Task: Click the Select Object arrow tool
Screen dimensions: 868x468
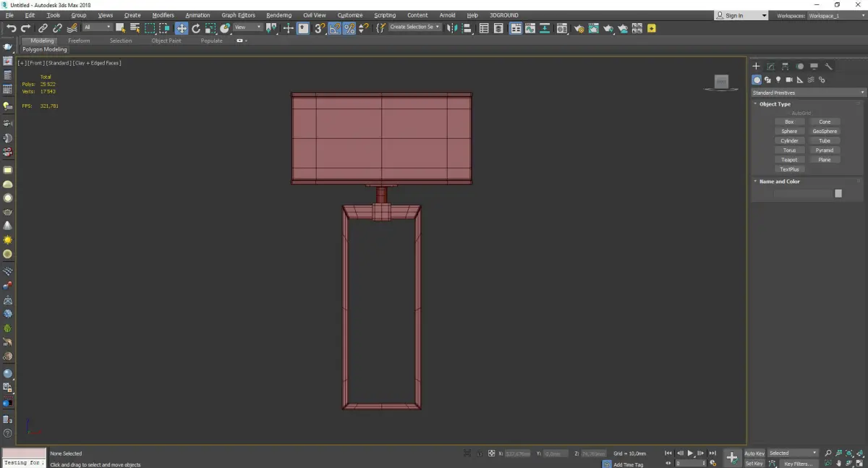Action: pyautogui.click(x=120, y=28)
